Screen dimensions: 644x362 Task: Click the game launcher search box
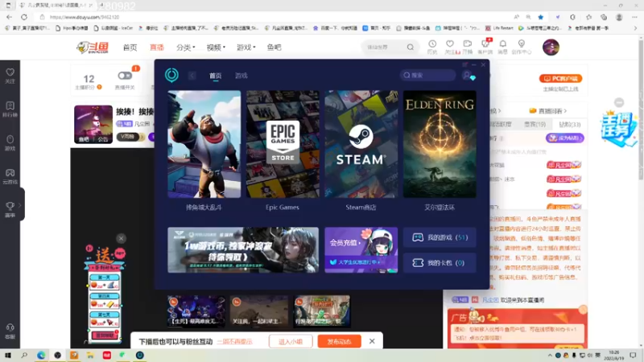427,76
